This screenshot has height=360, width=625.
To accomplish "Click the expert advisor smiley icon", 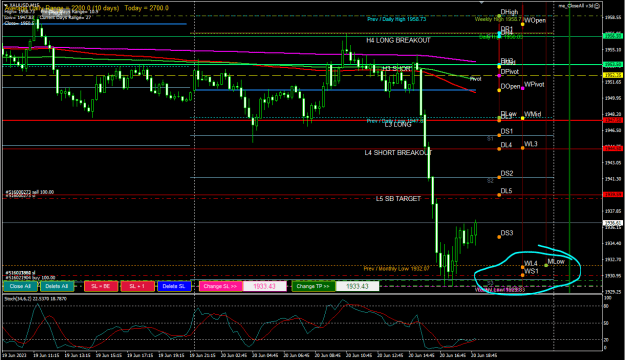I will (597, 6).
